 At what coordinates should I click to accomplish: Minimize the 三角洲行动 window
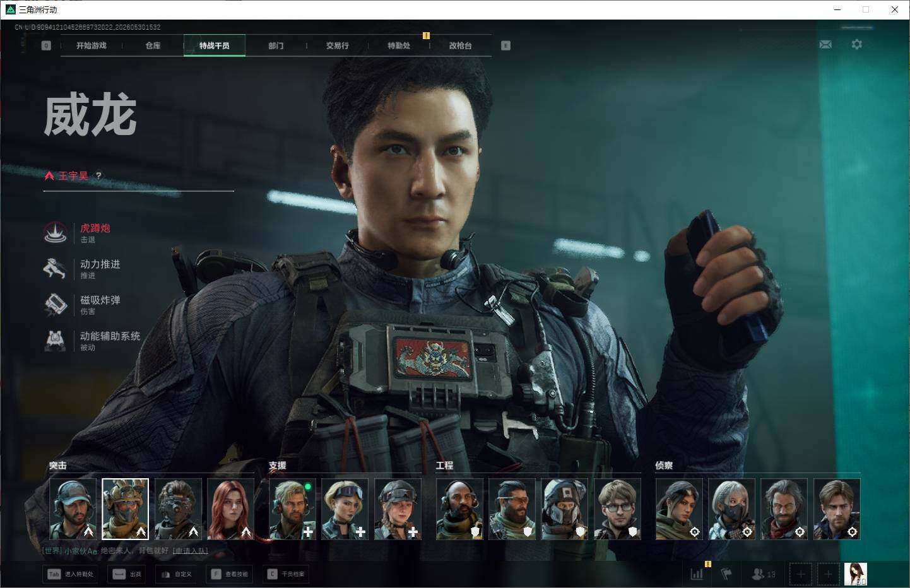(x=837, y=9)
